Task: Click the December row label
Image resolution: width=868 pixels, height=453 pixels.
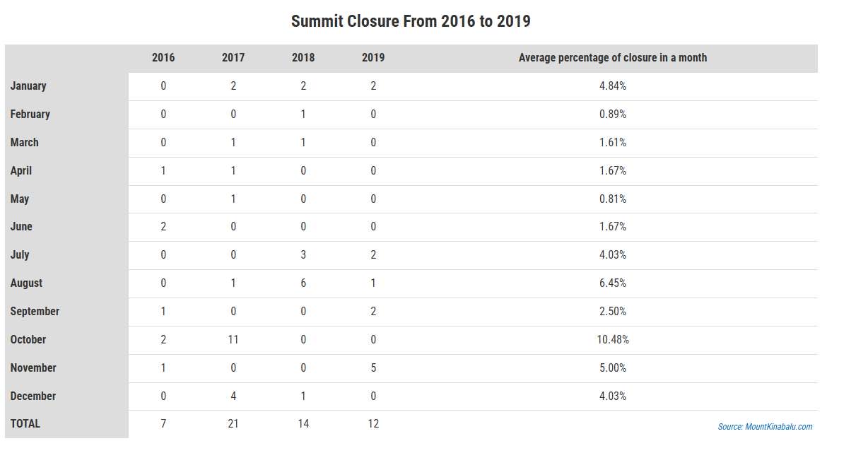Action: [x=33, y=396]
